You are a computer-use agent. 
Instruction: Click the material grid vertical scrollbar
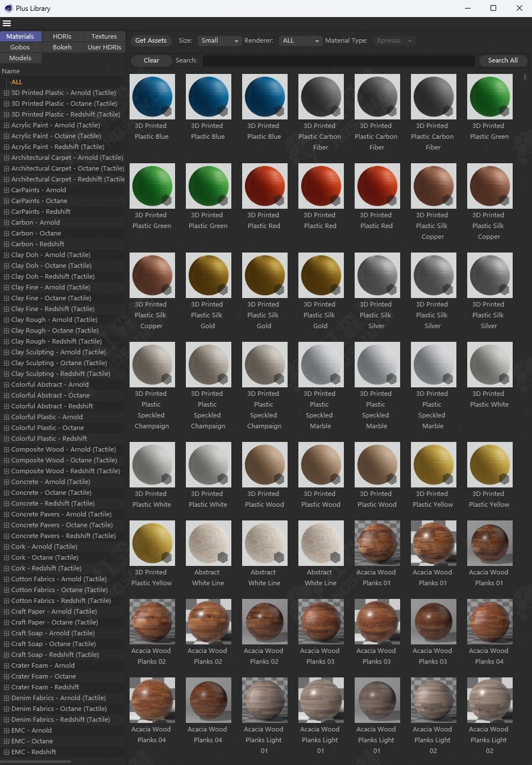(x=525, y=77)
